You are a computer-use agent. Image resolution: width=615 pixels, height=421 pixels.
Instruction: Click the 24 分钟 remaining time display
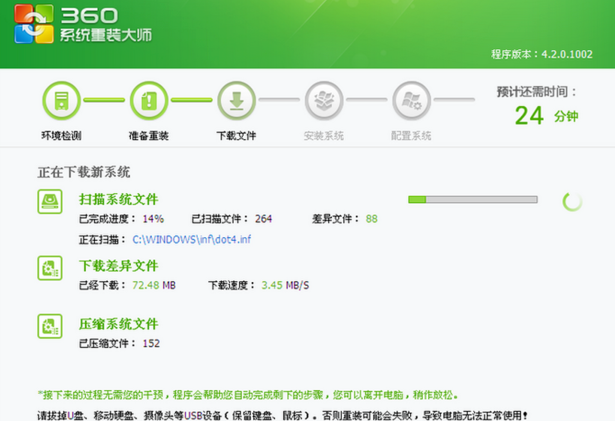pyautogui.click(x=546, y=115)
